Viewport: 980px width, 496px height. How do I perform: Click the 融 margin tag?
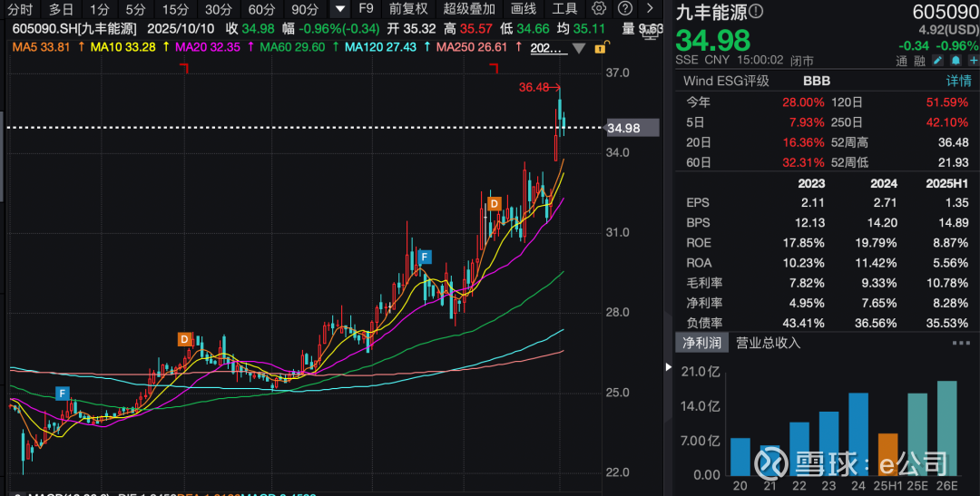pyautogui.click(x=918, y=61)
